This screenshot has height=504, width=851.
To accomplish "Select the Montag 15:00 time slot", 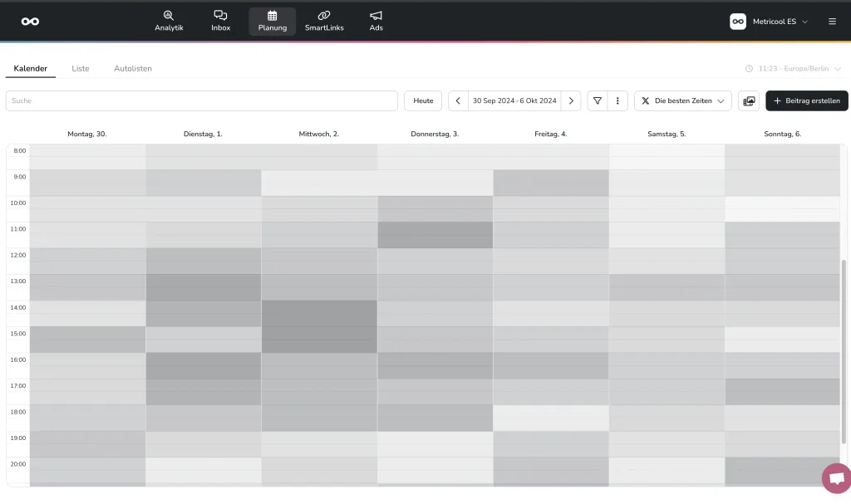I will pyautogui.click(x=87, y=340).
